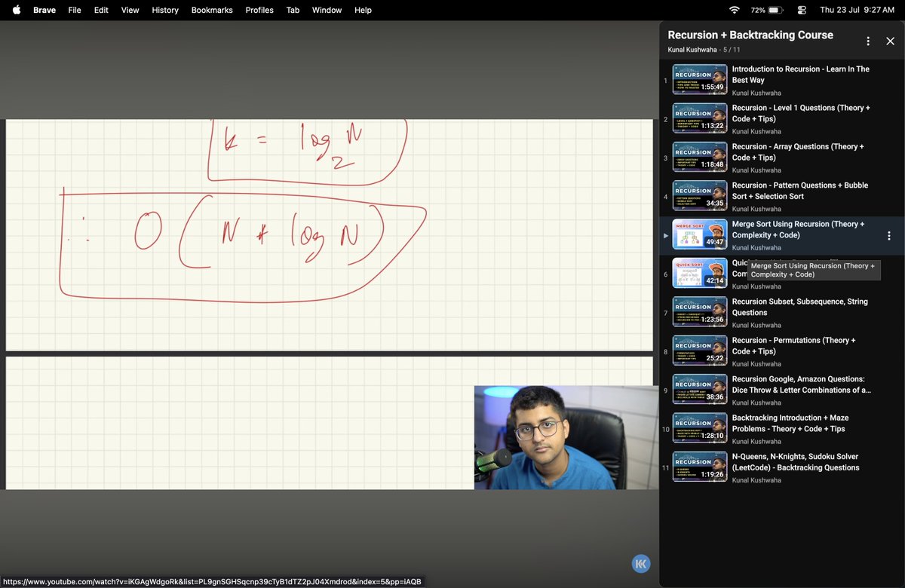Open the Help menu
905x588 pixels.
[363, 10]
